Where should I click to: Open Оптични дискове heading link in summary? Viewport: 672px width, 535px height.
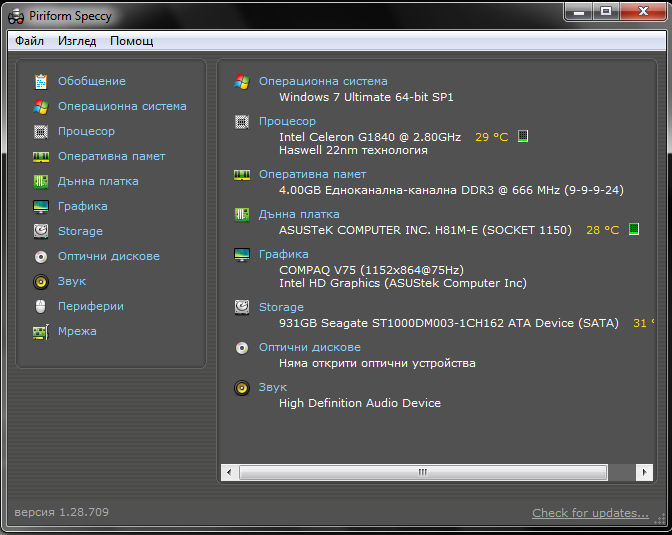(310, 347)
